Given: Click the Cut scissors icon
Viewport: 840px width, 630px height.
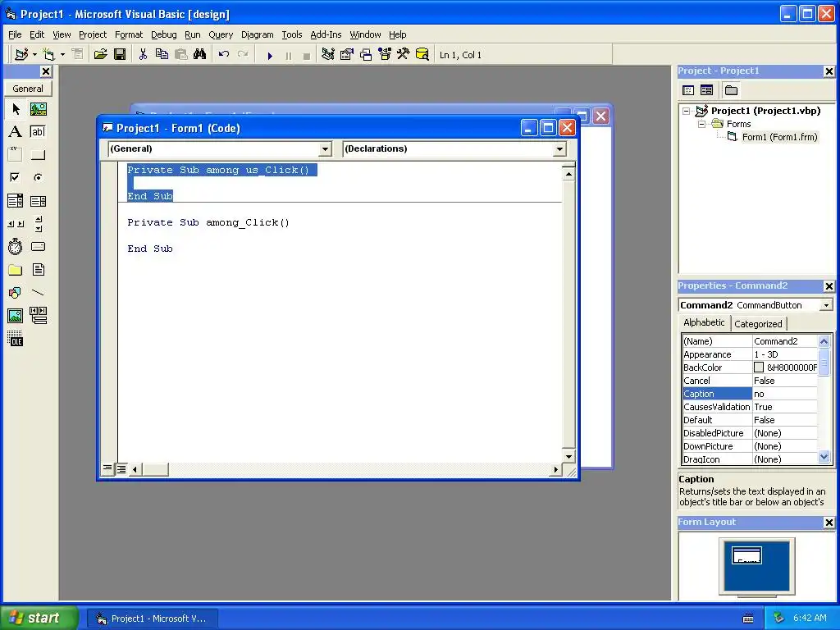Looking at the screenshot, I should click(x=143, y=55).
